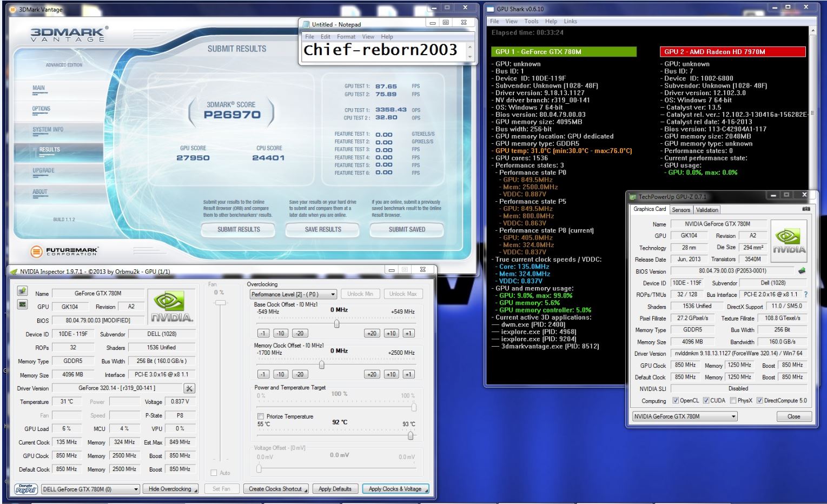
Task: Click the upload icon beside Name in NVIDIA Inspector
Action: click(x=22, y=291)
